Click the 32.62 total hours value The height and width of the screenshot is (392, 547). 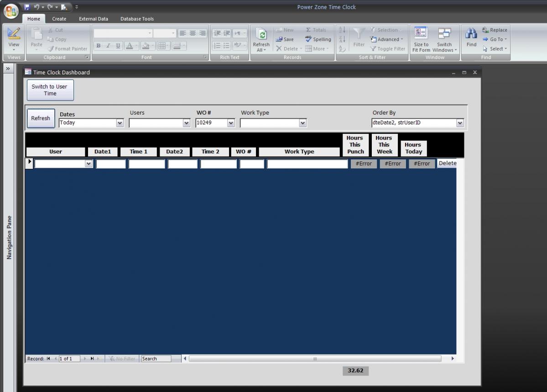coord(355,371)
